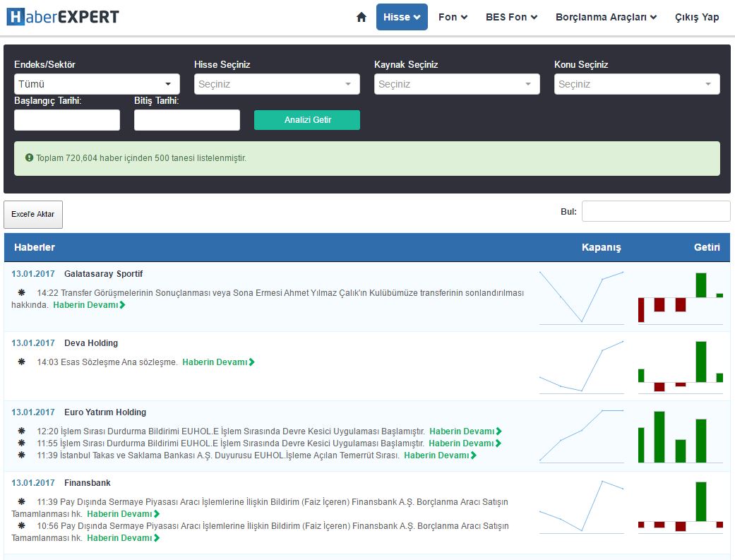Screen dimensions: 735x560
Task: Click asterisk bullet of 14:22 Galatasaray news
Action: 22,292
